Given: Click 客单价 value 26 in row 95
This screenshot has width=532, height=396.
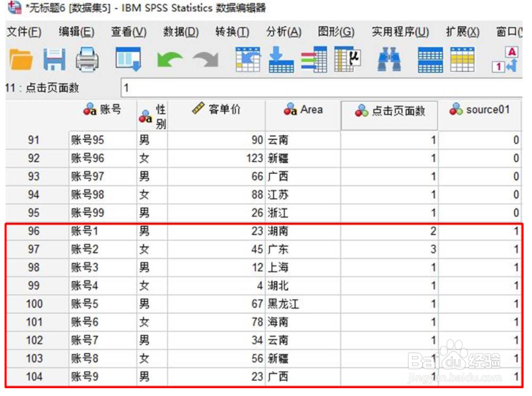Looking at the screenshot, I should pos(217,213).
